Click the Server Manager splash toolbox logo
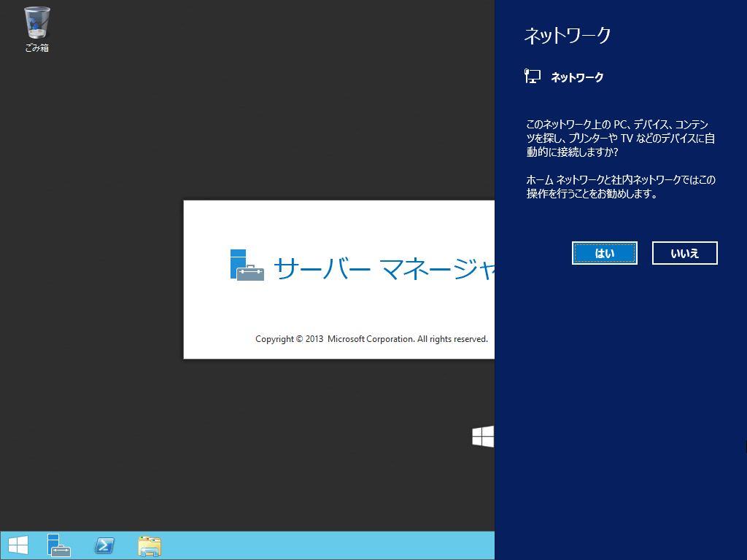The width and height of the screenshot is (747, 560). tap(247, 265)
